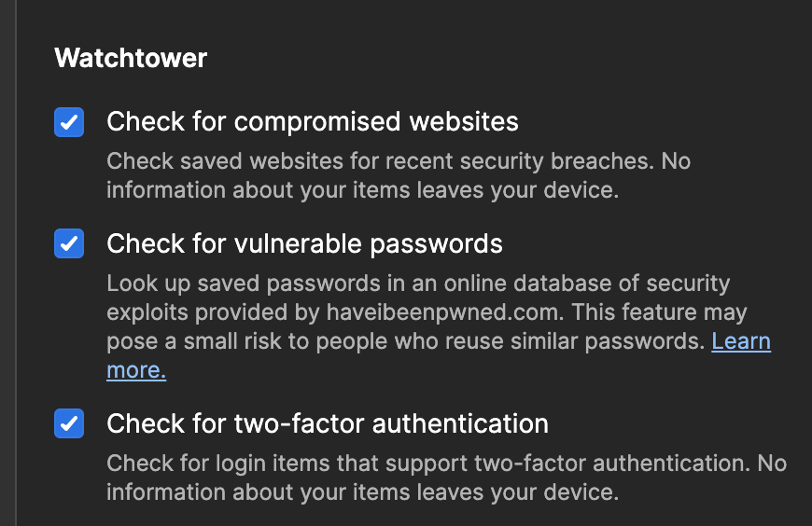The image size is (812, 526).
Task: Uncheck the compromised websites checkbox
Action: [x=69, y=122]
